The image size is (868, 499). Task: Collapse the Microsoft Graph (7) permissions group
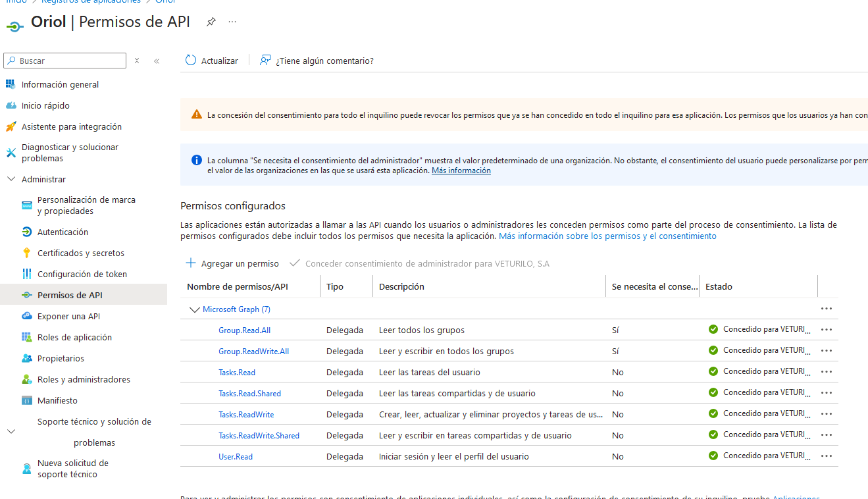pyautogui.click(x=194, y=309)
